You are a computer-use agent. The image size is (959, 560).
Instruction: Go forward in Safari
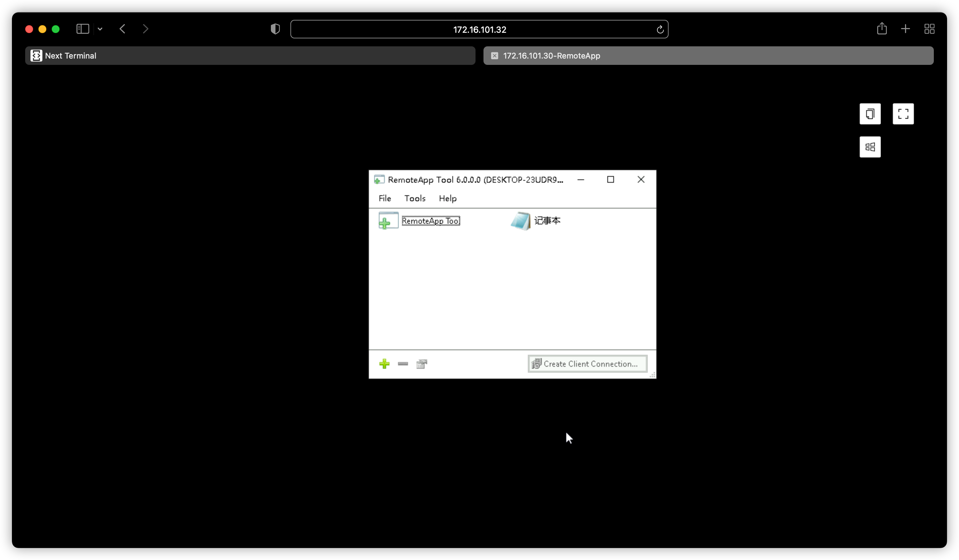[x=145, y=29]
